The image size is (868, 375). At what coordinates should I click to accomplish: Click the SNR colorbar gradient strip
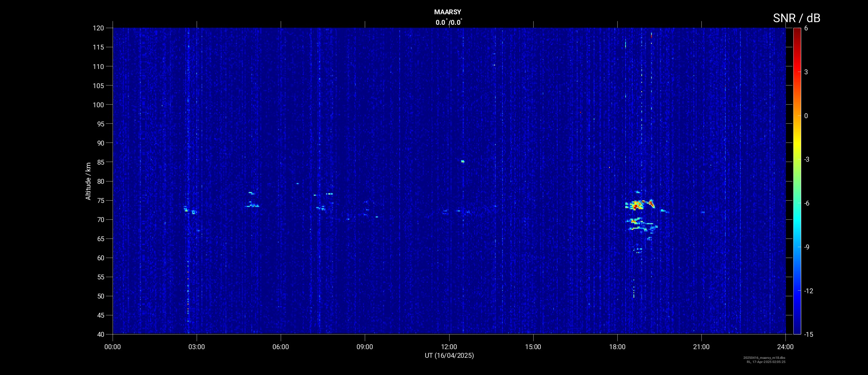click(x=797, y=181)
